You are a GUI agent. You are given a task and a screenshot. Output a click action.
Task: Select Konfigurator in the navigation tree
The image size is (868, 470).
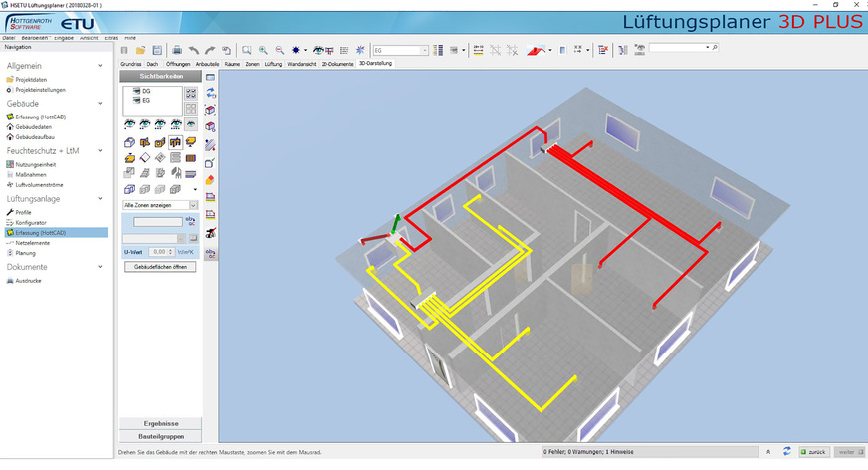32,222
